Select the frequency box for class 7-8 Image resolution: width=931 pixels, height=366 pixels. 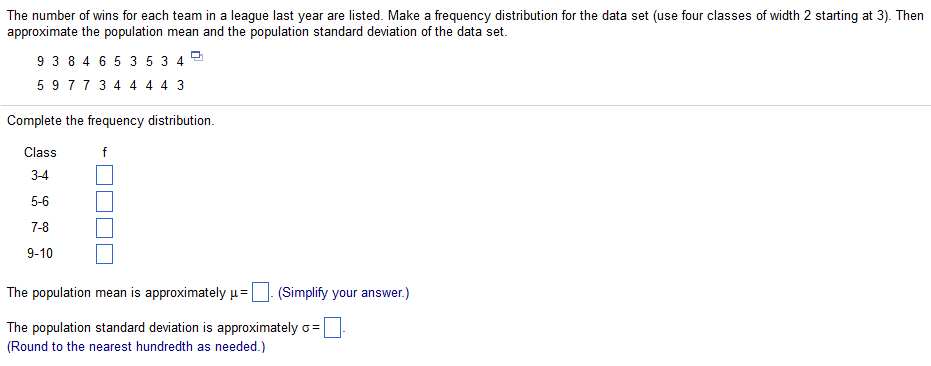click(104, 228)
